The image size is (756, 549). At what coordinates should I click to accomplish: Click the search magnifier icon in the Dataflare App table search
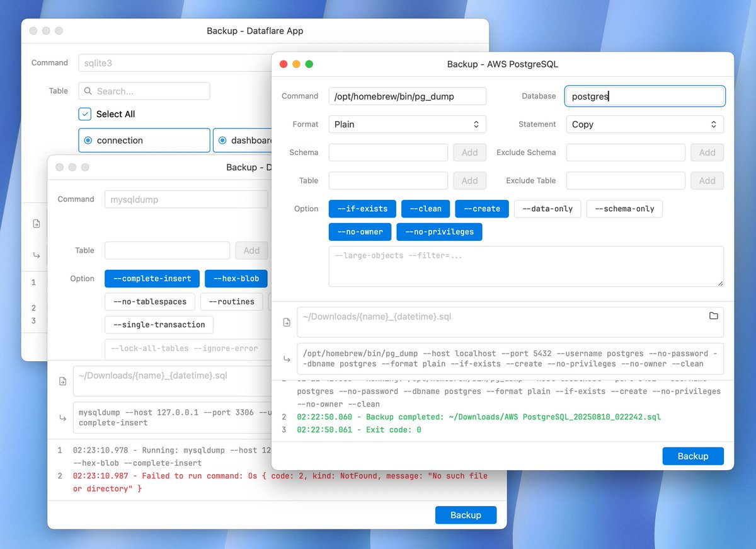88,91
